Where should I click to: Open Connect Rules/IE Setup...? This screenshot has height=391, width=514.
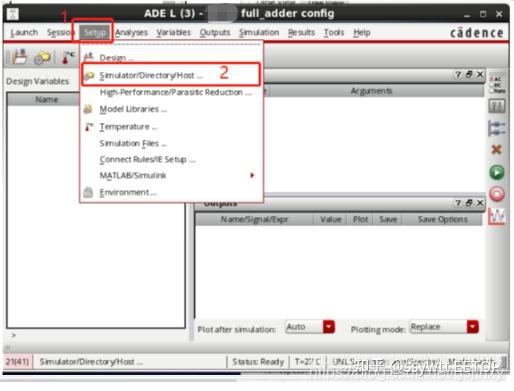pos(171,160)
